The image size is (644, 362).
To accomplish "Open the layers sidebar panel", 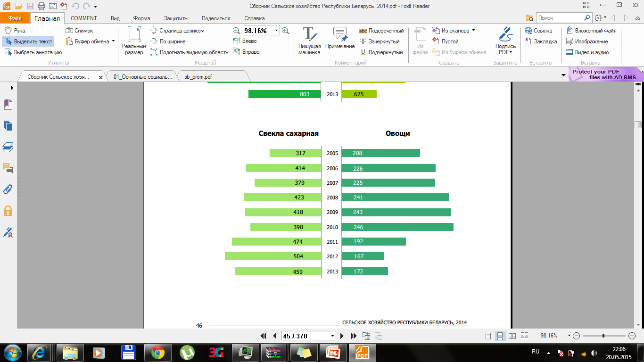I will coord(8,147).
